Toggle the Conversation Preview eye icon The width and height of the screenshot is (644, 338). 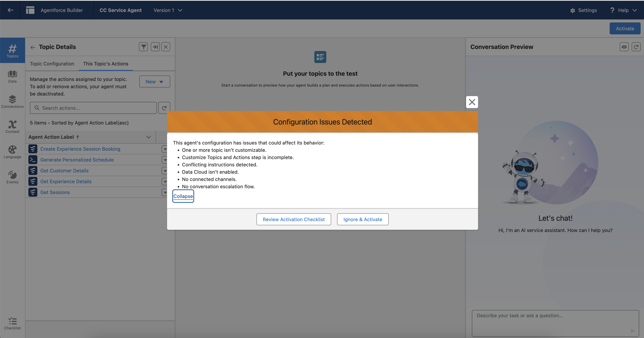pos(624,47)
